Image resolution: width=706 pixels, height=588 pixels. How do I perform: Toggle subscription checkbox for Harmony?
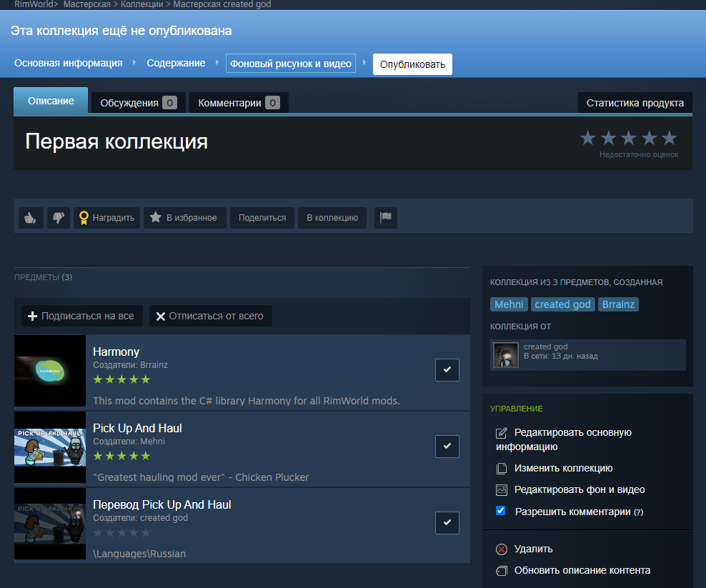(x=447, y=370)
